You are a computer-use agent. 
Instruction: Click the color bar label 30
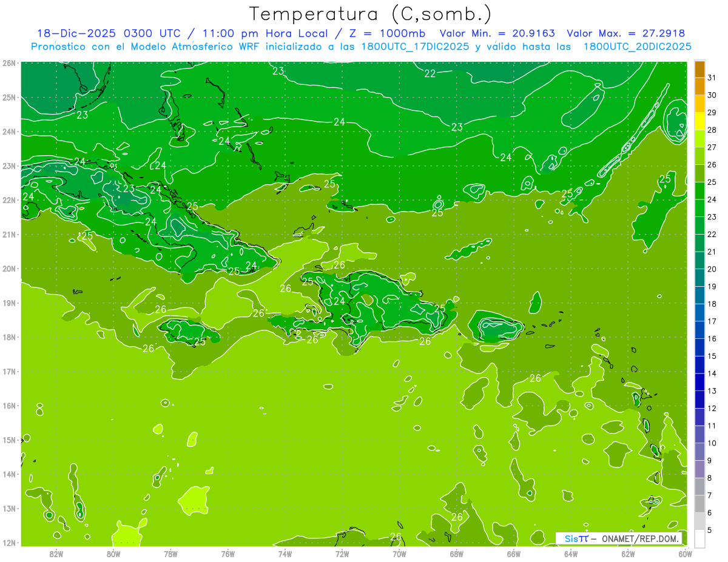[x=712, y=95]
